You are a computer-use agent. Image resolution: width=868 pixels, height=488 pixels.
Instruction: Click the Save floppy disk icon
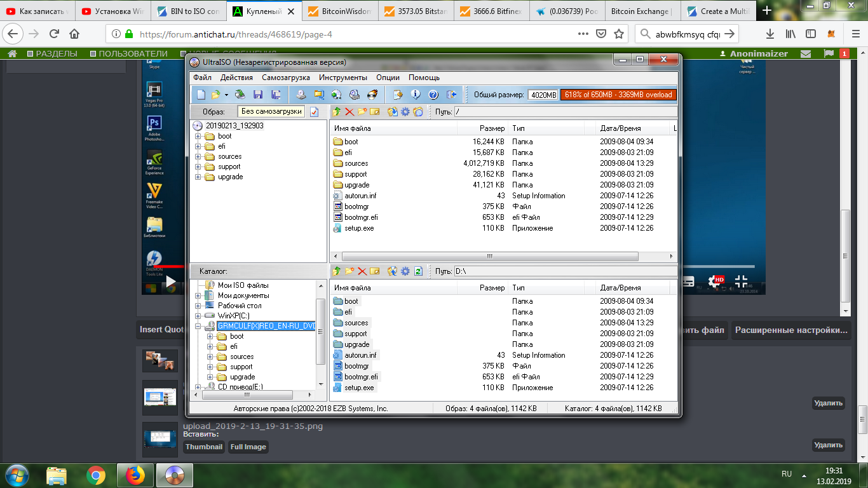tap(258, 95)
